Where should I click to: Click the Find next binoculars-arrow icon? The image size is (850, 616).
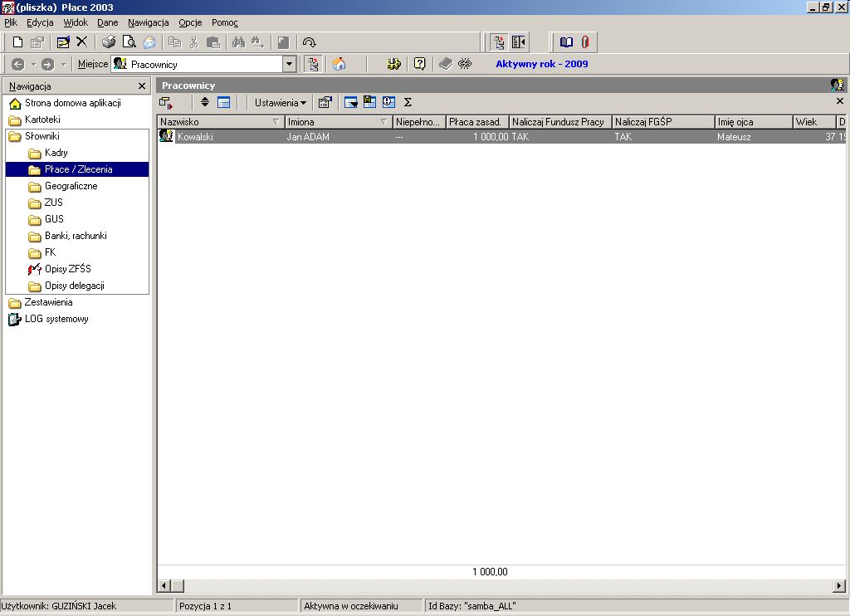coord(257,42)
